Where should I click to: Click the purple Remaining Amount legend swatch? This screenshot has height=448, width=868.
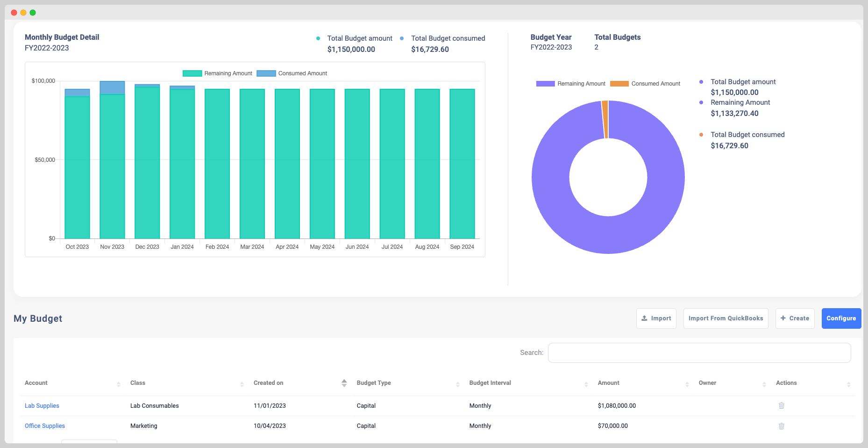point(545,83)
